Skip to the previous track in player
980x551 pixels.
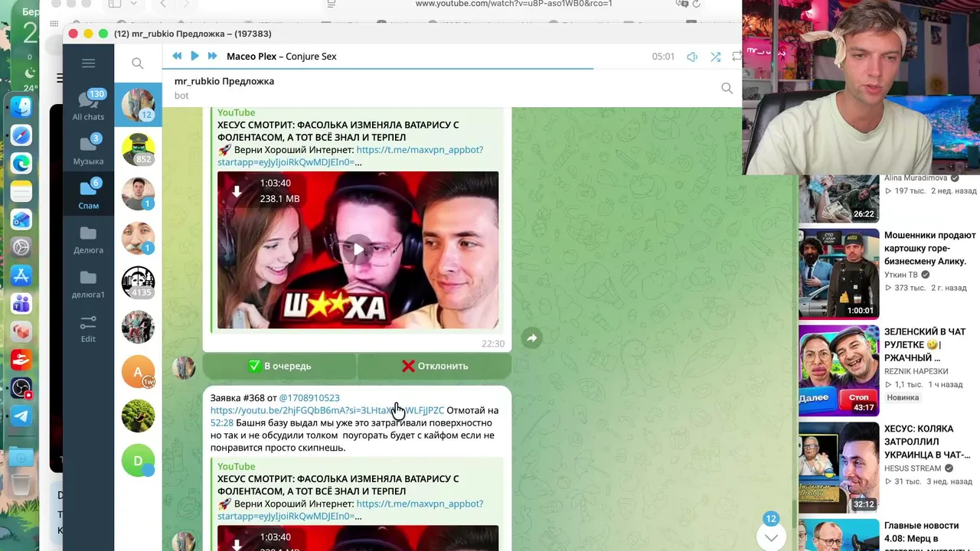(177, 56)
